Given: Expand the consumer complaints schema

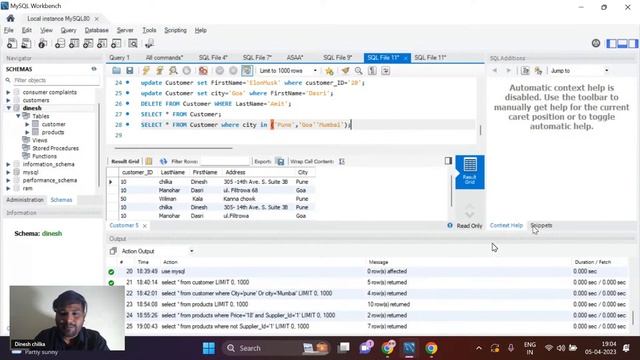Looking at the screenshot, I should [x=8, y=92].
